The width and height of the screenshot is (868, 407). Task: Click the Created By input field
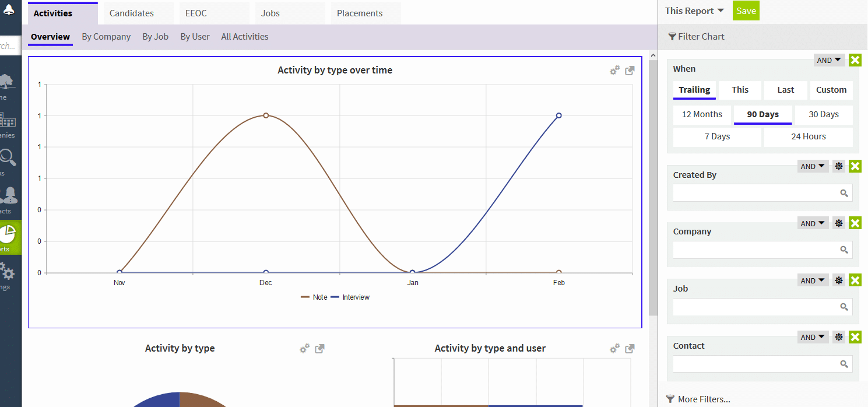click(x=762, y=193)
